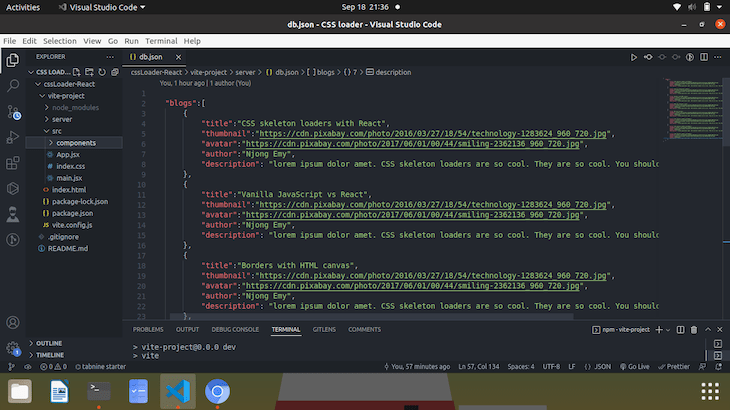
Task: Open the first thumbnail pixabay URL link
Action: pyautogui.click(x=433, y=134)
